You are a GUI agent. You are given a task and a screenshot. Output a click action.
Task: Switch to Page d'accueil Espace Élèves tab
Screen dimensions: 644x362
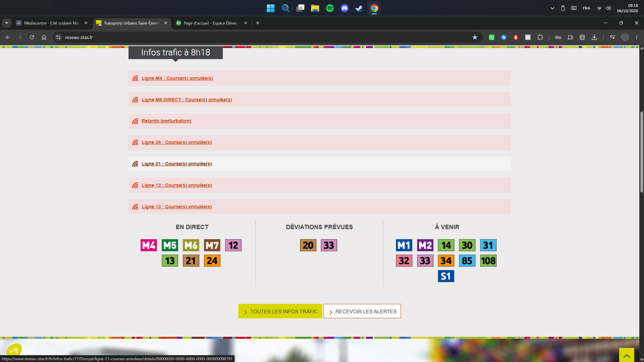coord(211,23)
